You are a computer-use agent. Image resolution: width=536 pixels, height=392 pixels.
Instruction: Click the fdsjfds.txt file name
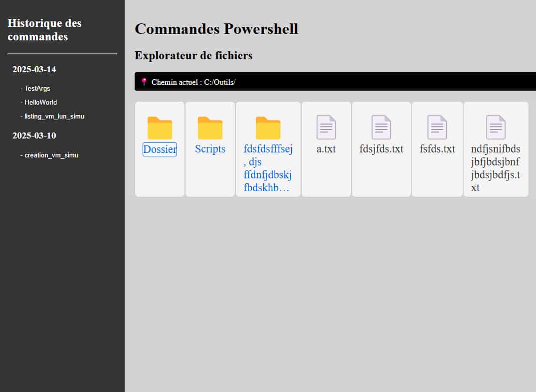click(381, 149)
